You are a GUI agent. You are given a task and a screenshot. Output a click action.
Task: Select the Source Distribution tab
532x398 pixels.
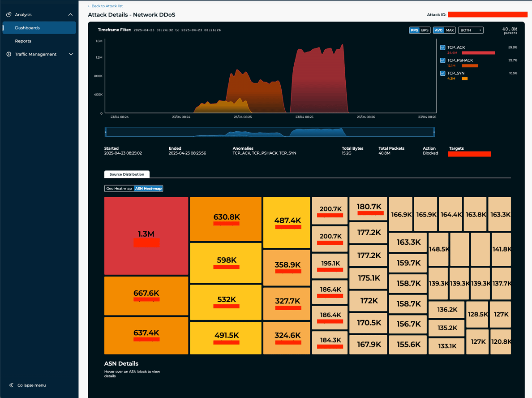tap(127, 174)
